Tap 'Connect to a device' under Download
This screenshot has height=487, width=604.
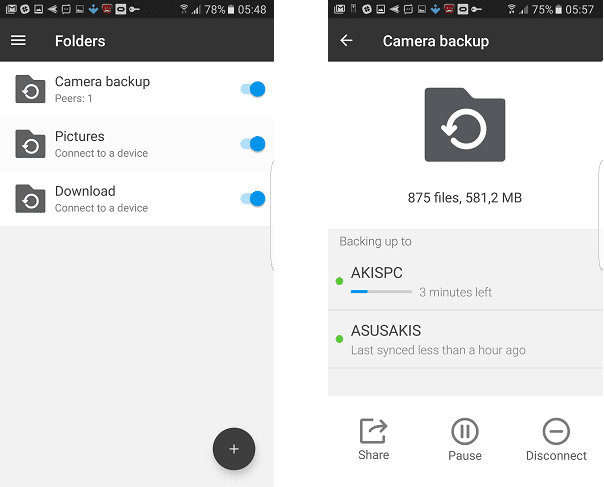tap(101, 208)
